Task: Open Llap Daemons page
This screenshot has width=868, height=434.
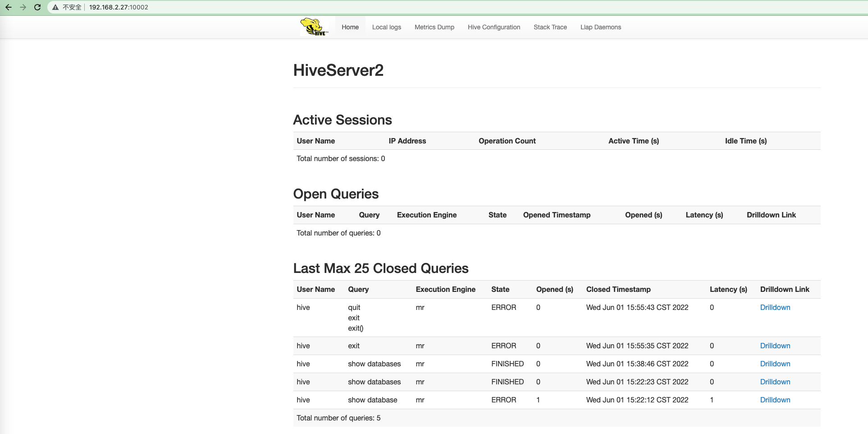Action: 601,27
